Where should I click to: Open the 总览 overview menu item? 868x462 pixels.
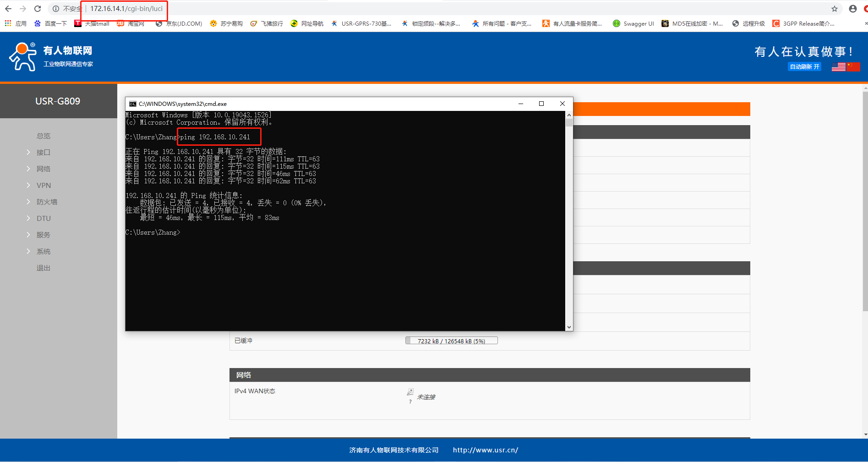(x=44, y=136)
